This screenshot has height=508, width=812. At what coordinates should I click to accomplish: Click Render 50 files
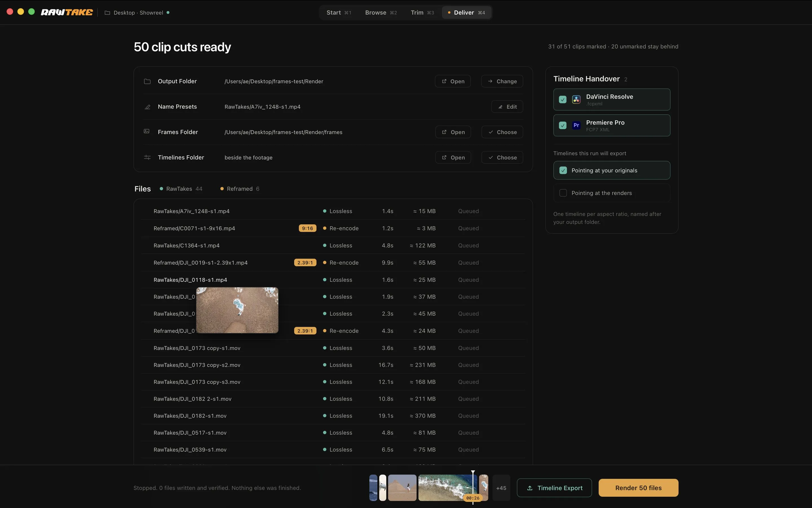(638, 488)
